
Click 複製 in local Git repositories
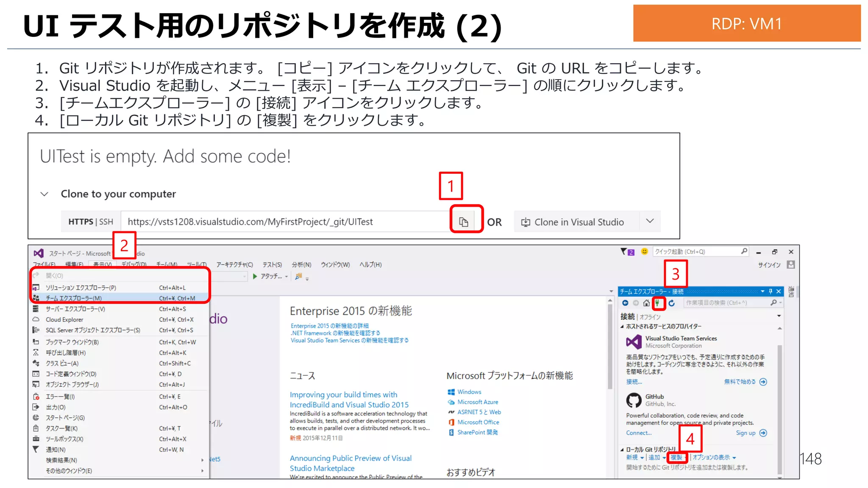click(x=676, y=457)
